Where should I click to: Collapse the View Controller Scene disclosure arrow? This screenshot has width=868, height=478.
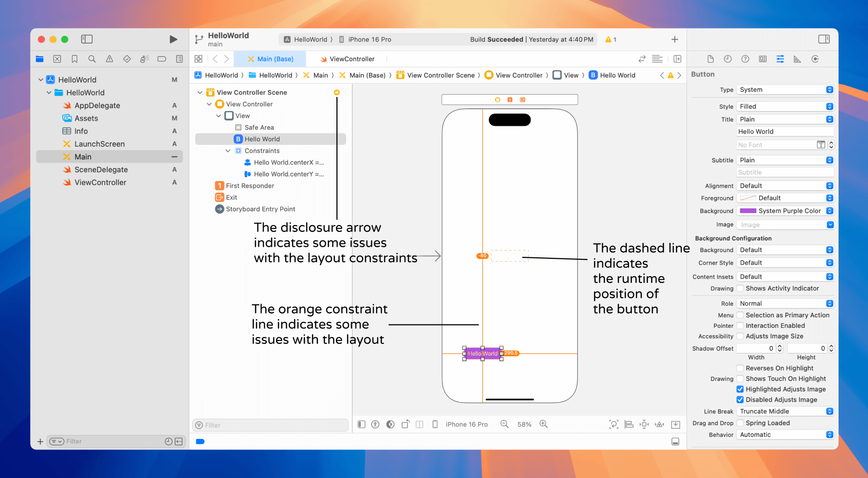[200, 92]
